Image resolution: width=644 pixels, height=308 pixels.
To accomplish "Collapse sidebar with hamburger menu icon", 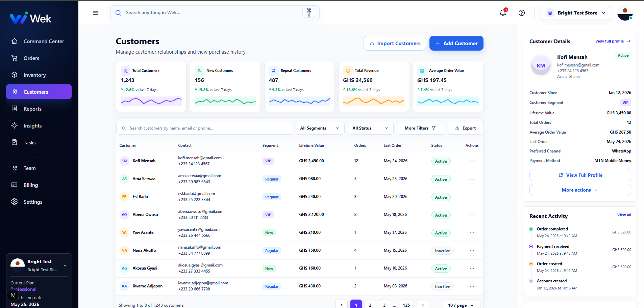I will [96, 13].
